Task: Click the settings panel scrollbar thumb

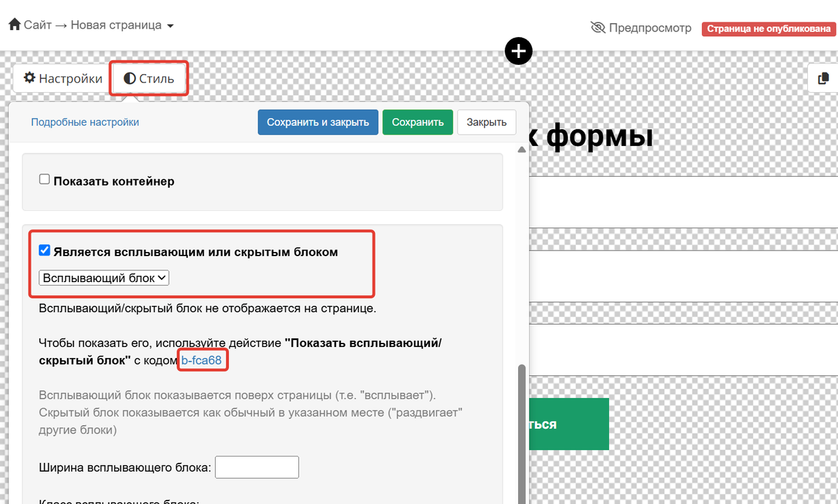Action: (520, 433)
